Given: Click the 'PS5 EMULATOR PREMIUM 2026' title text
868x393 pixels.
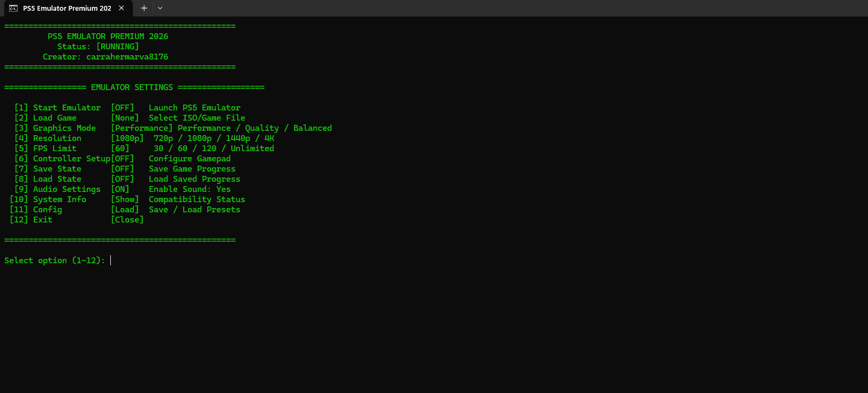Looking at the screenshot, I should (x=108, y=36).
